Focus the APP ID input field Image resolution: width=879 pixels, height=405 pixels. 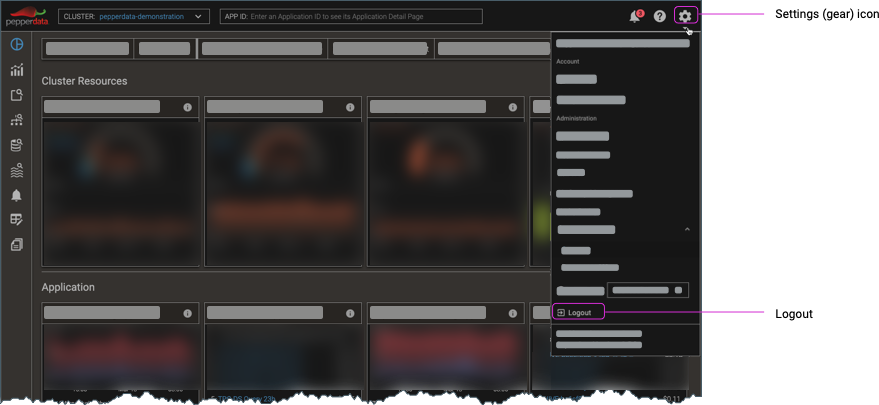click(351, 16)
